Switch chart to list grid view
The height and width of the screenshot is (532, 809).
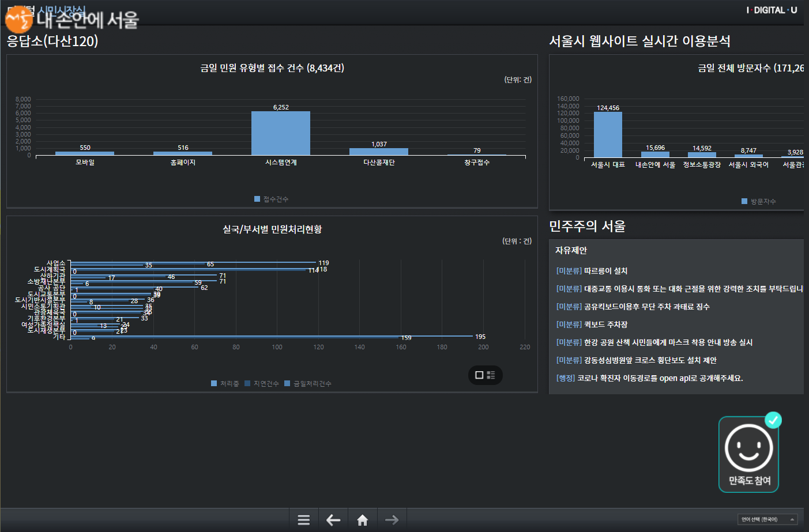pos(491,375)
